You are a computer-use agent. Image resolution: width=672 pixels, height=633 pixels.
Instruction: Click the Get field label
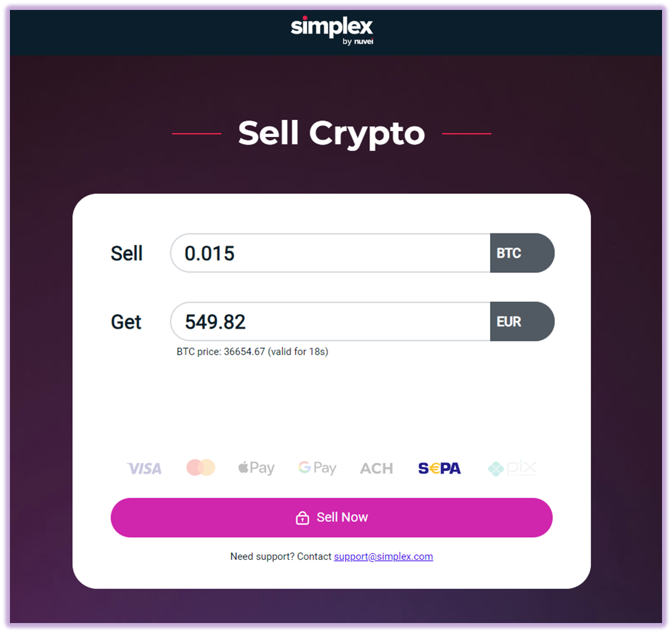point(126,321)
